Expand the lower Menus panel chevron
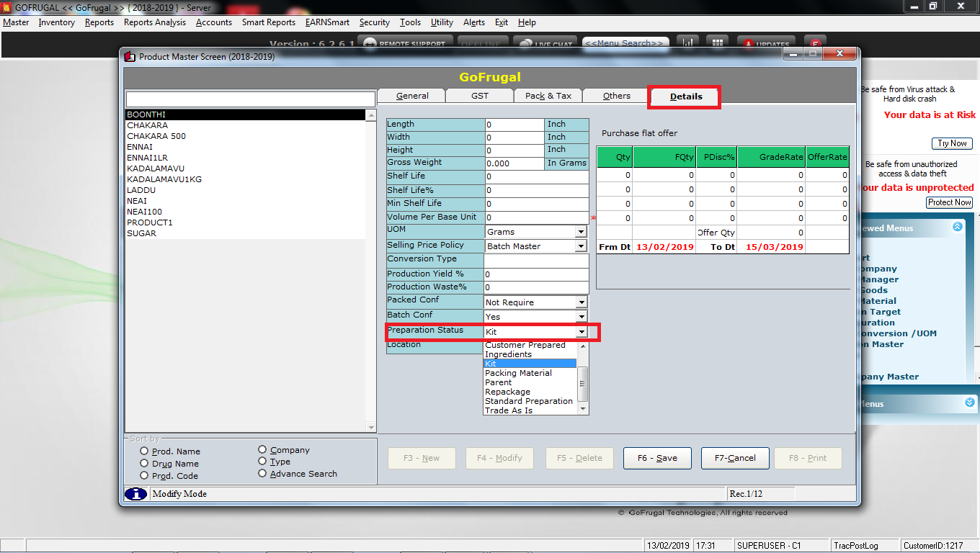This screenshot has height=553, width=980. pyautogui.click(x=969, y=403)
